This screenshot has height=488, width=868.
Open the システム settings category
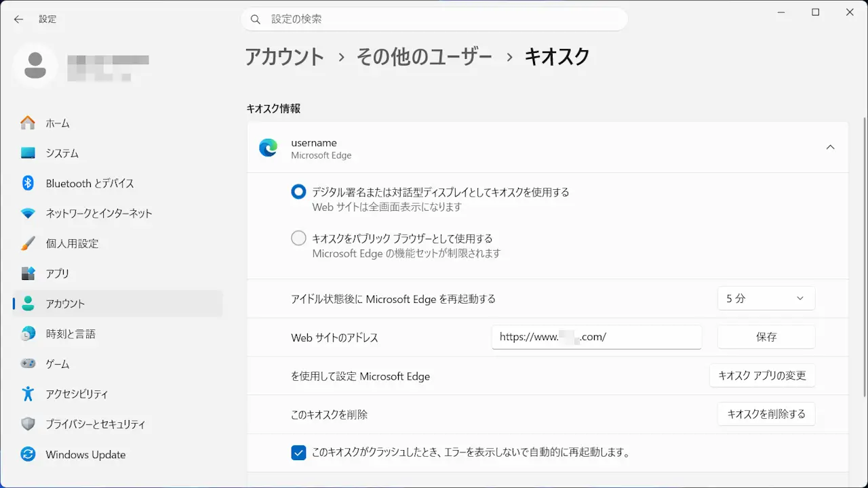[x=62, y=153]
